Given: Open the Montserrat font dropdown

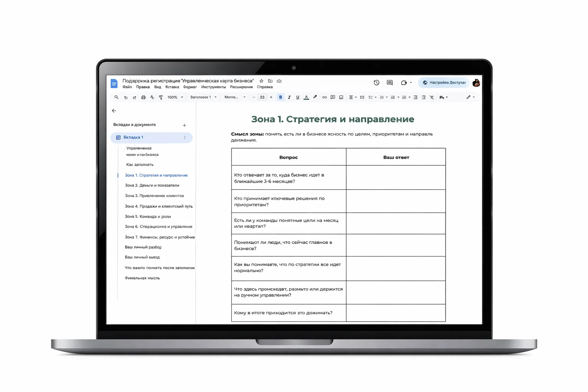Looking at the screenshot, I should tap(234, 97).
